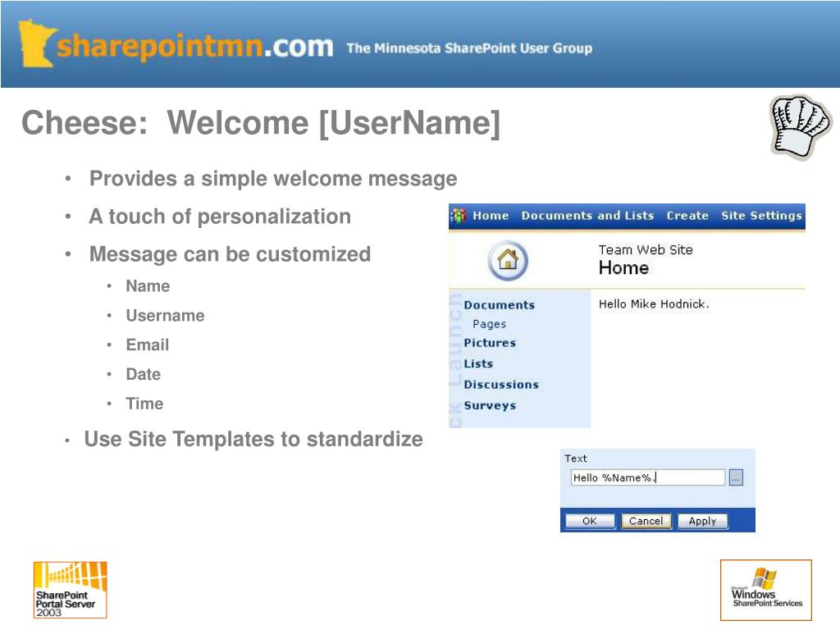Click the SharePoint Portal Server 2003 logo
This screenshot has height=630, width=840.
(x=71, y=590)
